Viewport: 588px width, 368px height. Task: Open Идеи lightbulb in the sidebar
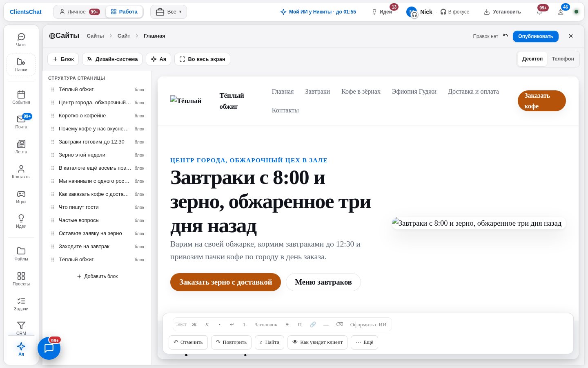[x=21, y=221]
